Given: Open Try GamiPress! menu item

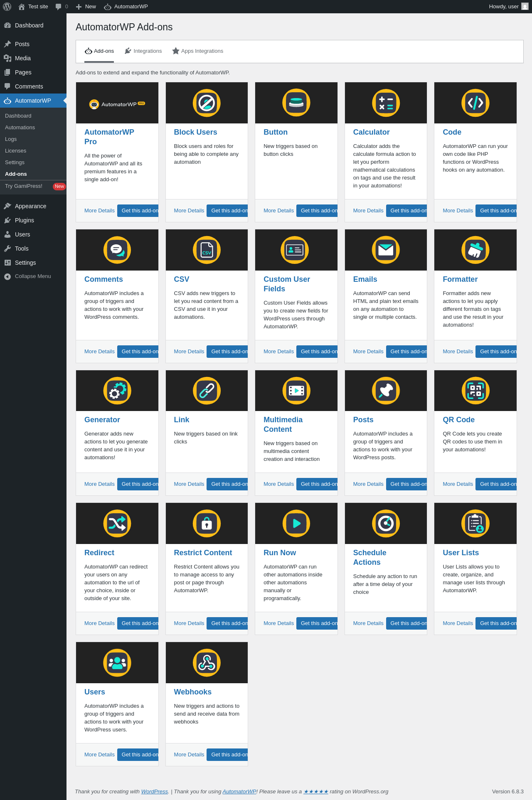Looking at the screenshot, I should point(33,186).
